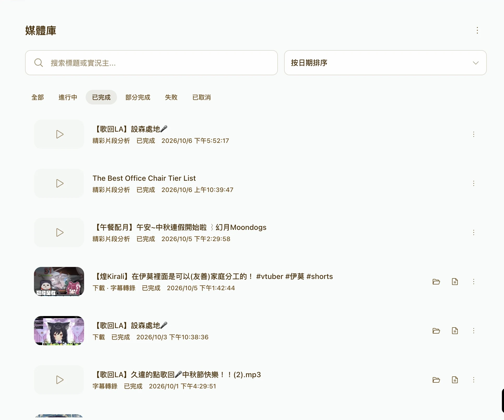Open folder for 煌Kirali entry
Viewport: 504px width, 420px height.
tap(436, 282)
